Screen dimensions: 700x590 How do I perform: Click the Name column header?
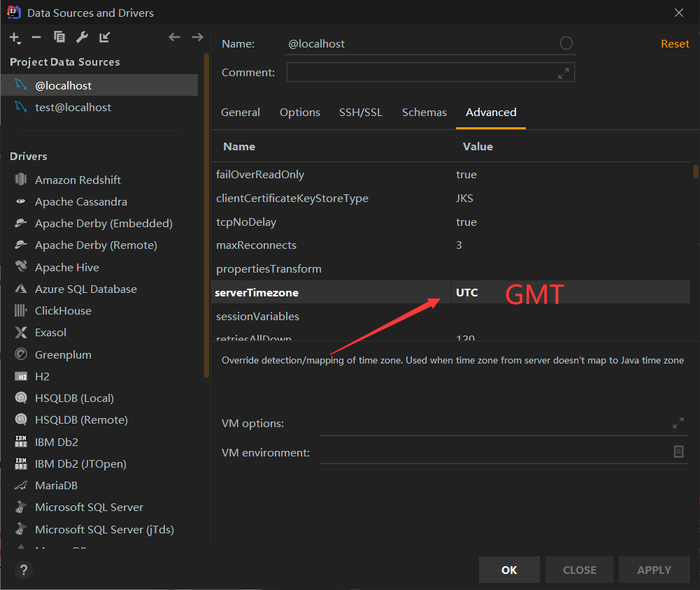[x=239, y=147]
